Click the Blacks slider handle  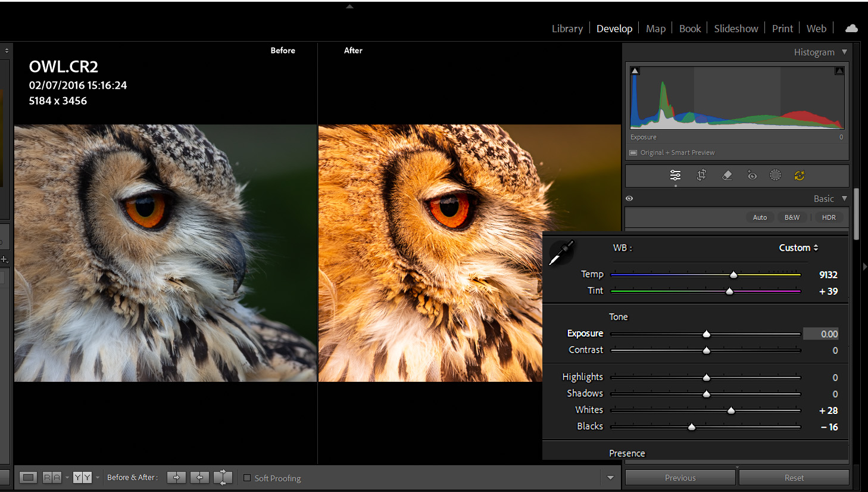(x=691, y=427)
